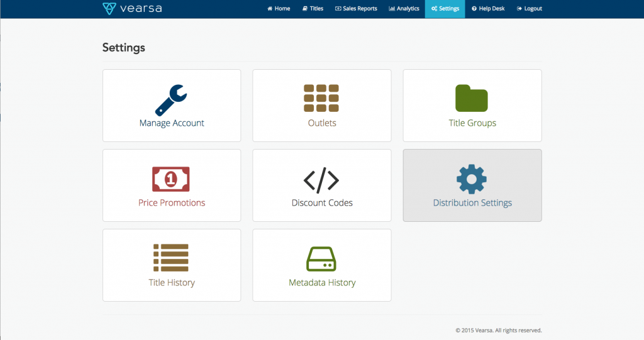Go to Home in navigation bar
This screenshot has height=340, width=644.
pyautogui.click(x=279, y=9)
